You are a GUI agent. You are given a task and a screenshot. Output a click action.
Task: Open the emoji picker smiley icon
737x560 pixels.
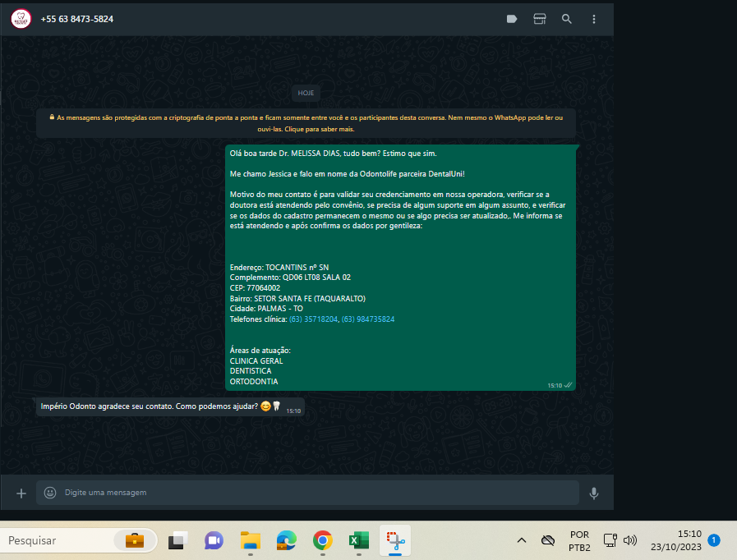point(50,493)
